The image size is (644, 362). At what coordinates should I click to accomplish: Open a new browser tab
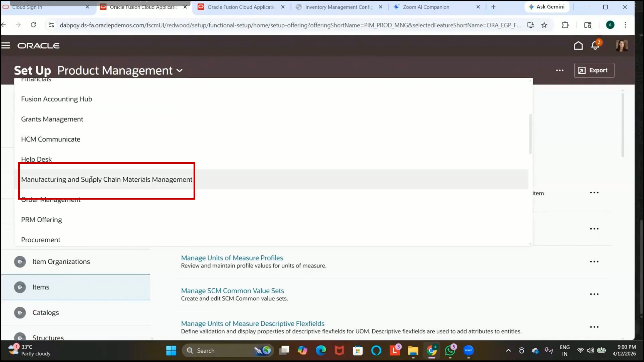(493, 7)
